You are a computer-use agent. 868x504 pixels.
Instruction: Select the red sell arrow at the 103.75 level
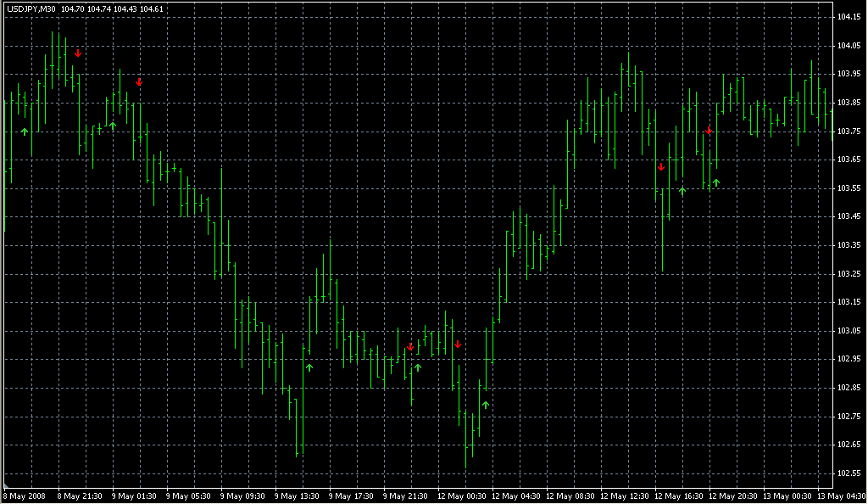pyautogui.click(x=709, y=131)
